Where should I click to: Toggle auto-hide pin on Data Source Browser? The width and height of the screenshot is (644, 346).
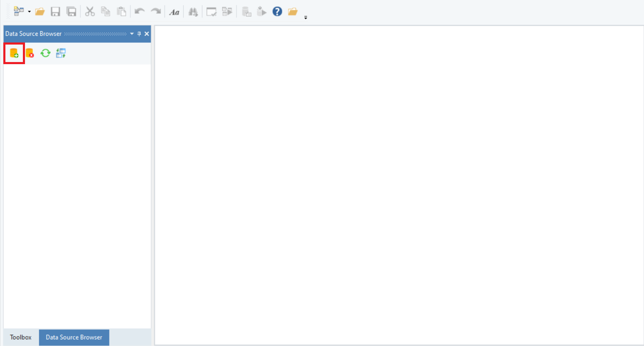tap(139, 34)
